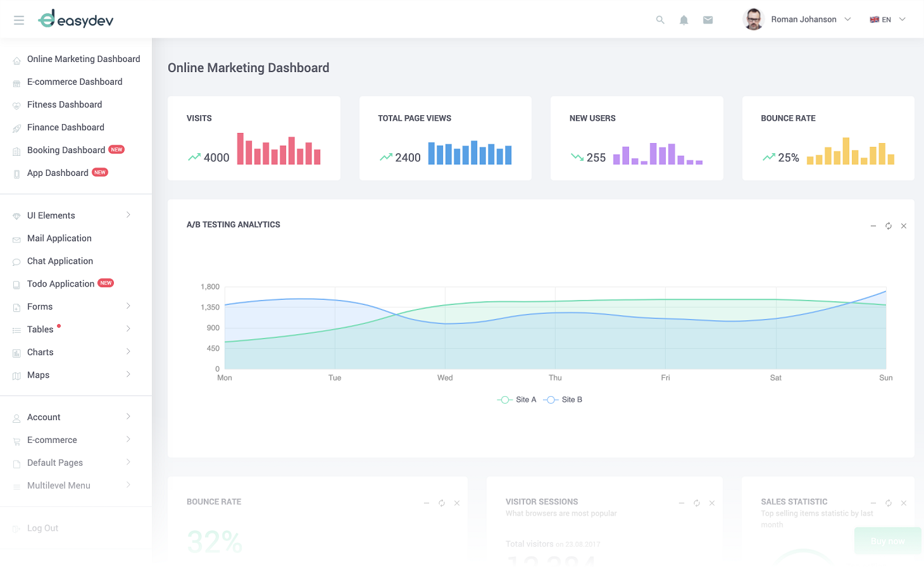
Task: Expand the Charts submenu
Action: point(73,352)
